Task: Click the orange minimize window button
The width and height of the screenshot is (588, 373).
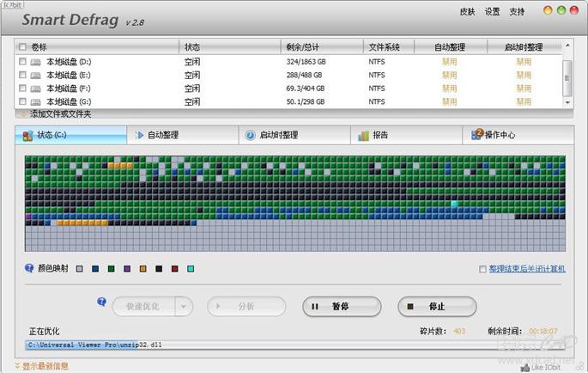Action: tap(548, 10)
